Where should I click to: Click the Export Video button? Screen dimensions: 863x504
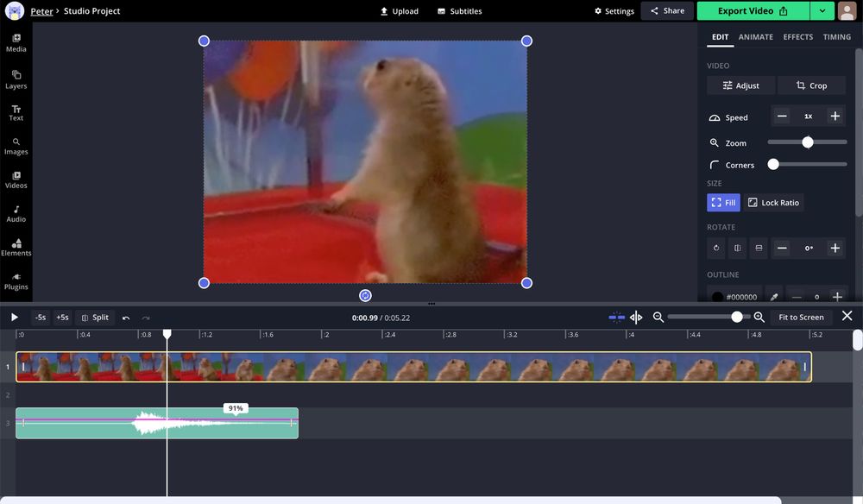point(747,10)
